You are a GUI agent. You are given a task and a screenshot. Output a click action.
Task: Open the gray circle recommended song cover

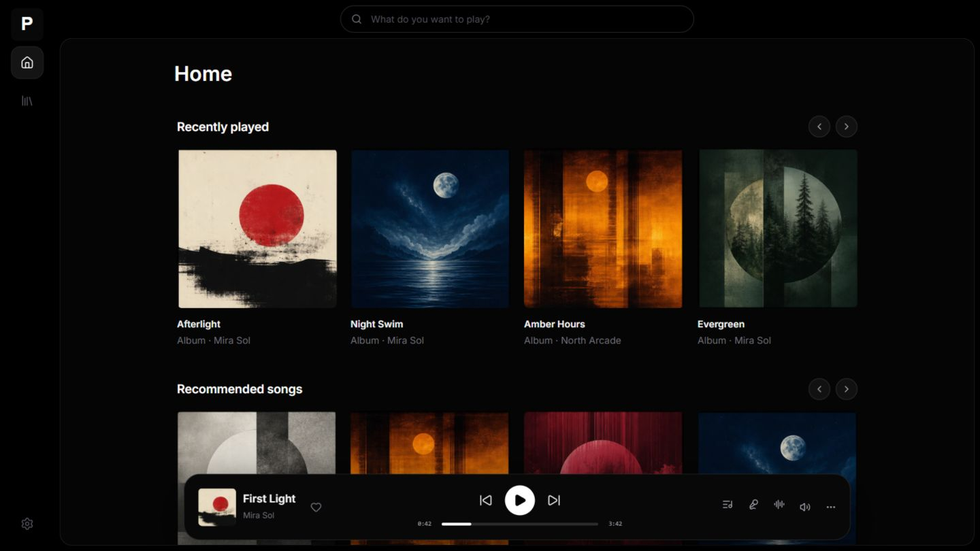[257, 443]
